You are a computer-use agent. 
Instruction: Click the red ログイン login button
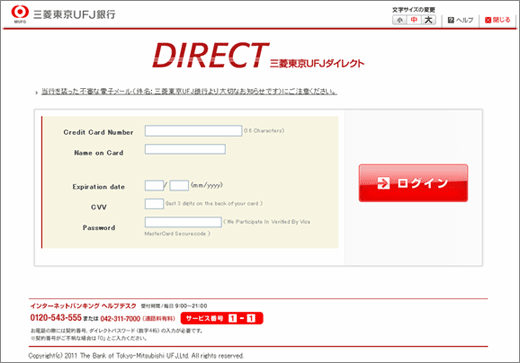point(413,183)
